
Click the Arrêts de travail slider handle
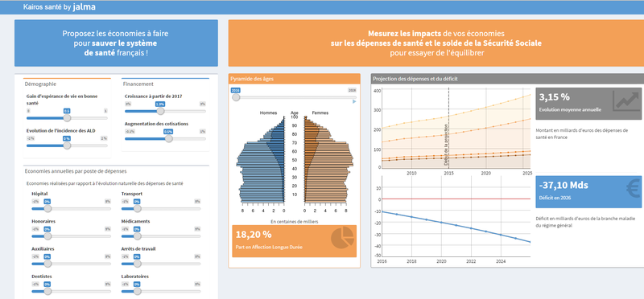[x=137, y=264]
